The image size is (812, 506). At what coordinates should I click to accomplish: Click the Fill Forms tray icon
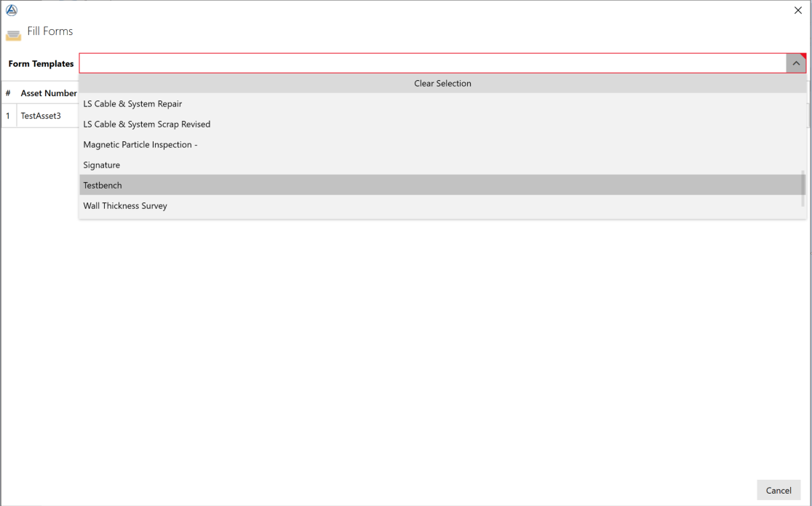(x=13, y=35)
